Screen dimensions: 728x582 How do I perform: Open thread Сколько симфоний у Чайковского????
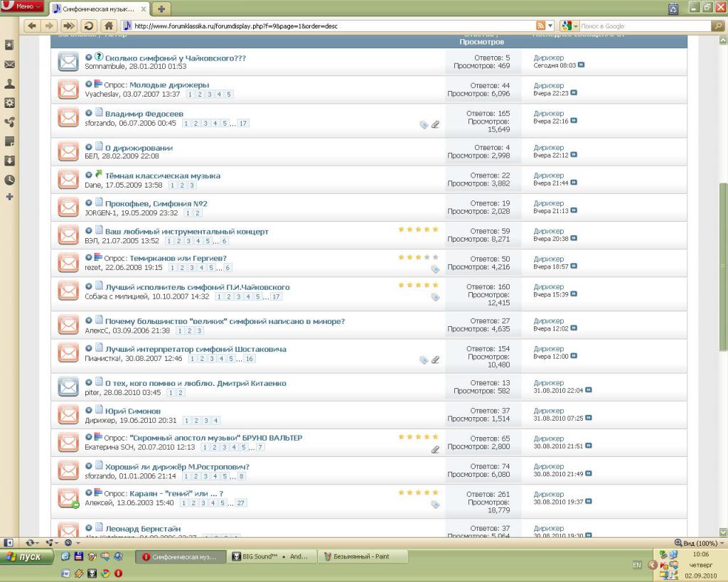click(x=175, y=58)
